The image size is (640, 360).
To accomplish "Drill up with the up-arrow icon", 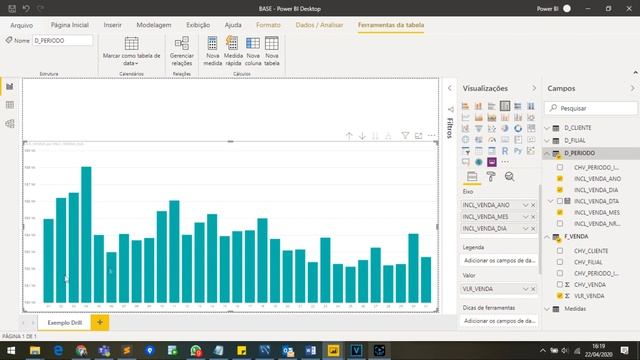I will 349,136.
